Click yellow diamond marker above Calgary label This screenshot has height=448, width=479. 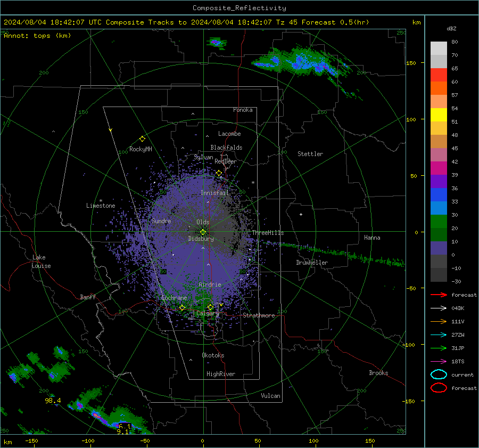210,307
